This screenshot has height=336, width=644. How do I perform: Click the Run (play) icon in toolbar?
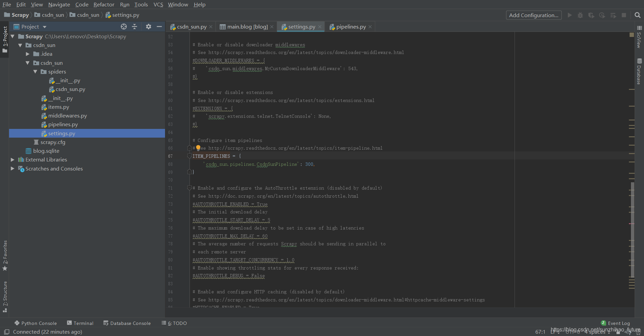click(570, 15)
